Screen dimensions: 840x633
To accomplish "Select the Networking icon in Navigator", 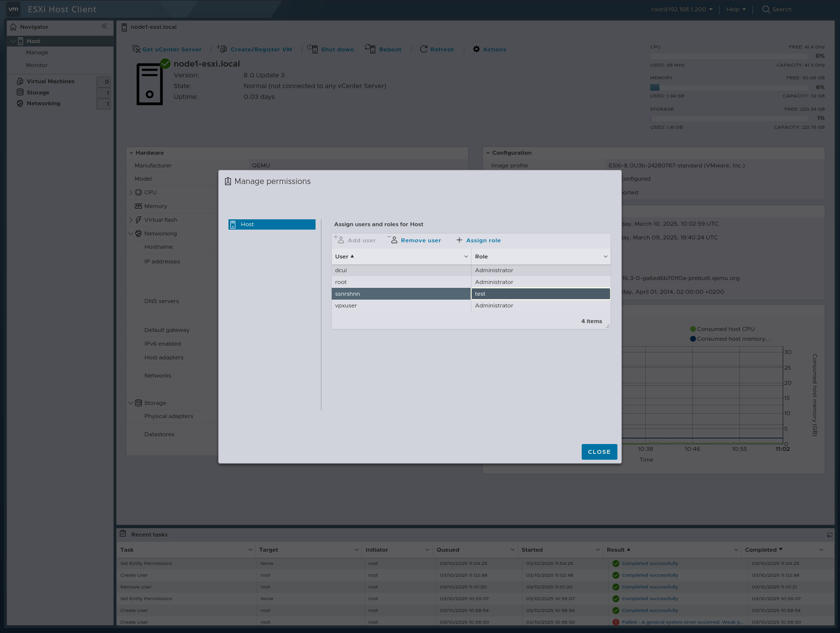I will (20, 103).
